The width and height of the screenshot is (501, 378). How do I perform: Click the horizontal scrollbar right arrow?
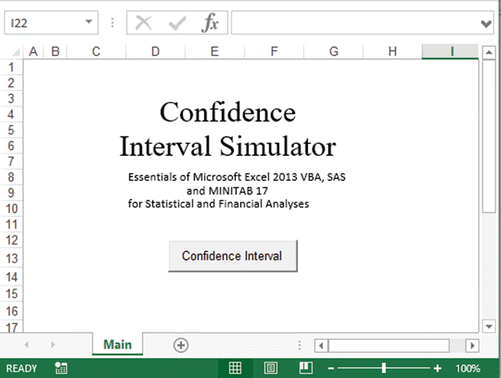[x=472, y=345]
